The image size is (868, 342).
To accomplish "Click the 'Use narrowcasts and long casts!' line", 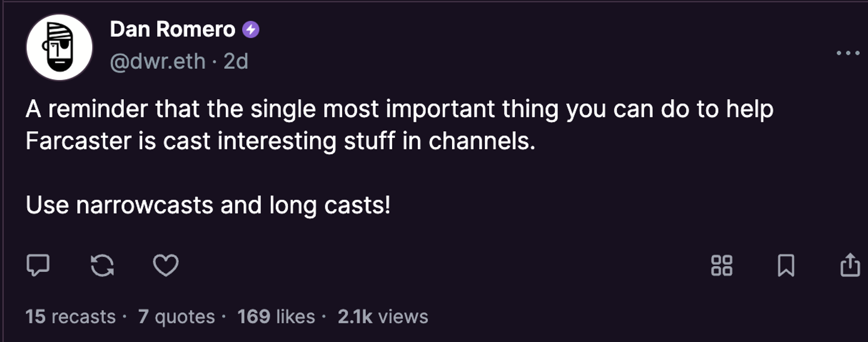I will tap(208, 205).
